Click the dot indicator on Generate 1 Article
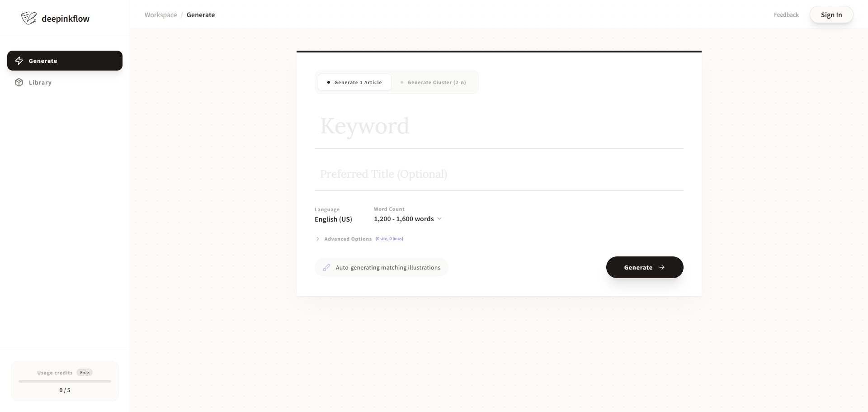 [x=328, y=82]
